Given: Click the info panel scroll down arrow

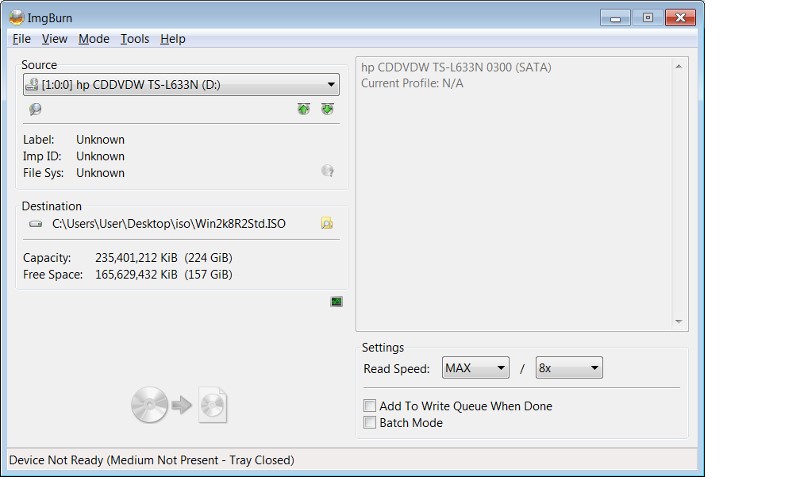Looking at the screenshot, I should click(x=679, y=321).
